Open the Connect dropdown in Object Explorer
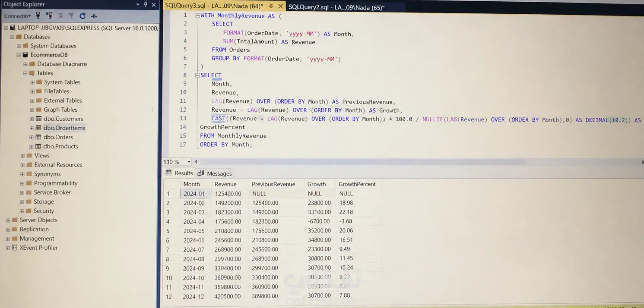The height and width of the screenshot is (308, 644). click(17, 16)
